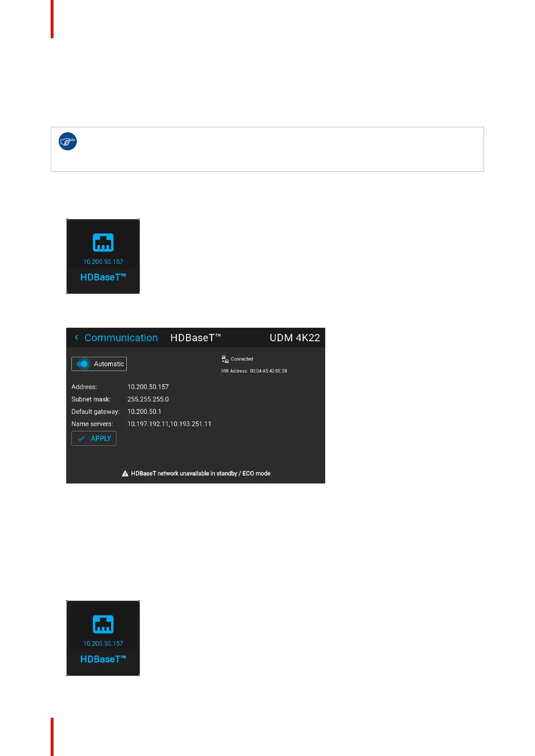Click the HW Address 00:04:A5:42:0E:28 text
Image resolution: width=535 pixels, height=756 pixels.
coord(254,371)
